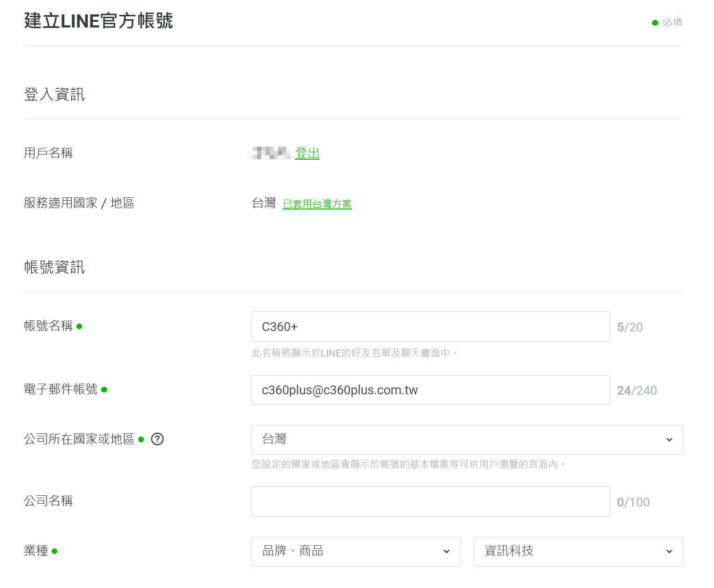Viewport: 714px width, 588px height.
Task: Click the blurred user name text
Action: (x=270, y=153)
